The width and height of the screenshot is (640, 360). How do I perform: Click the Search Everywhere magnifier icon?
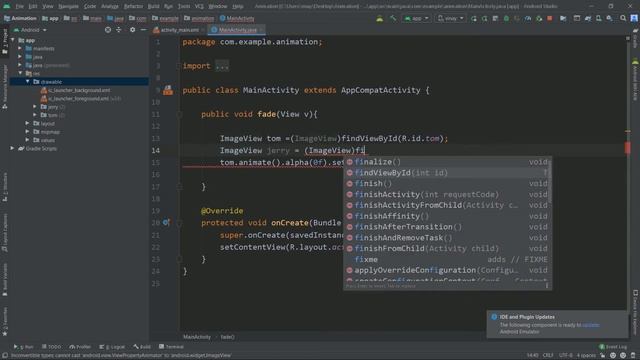623,18
